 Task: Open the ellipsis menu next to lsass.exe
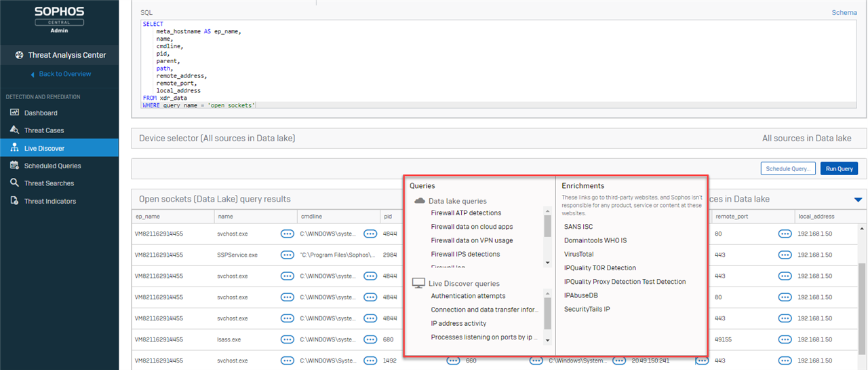(288, 339)
